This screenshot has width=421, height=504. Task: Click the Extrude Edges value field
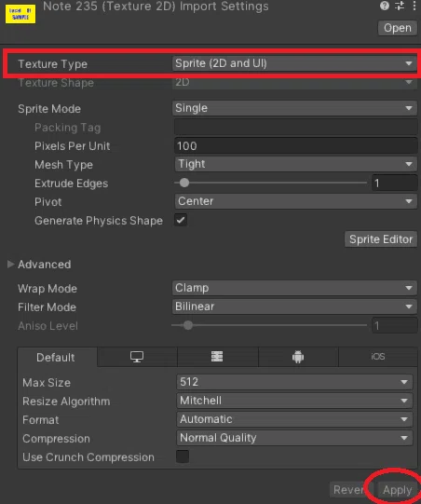click(394, 184)
